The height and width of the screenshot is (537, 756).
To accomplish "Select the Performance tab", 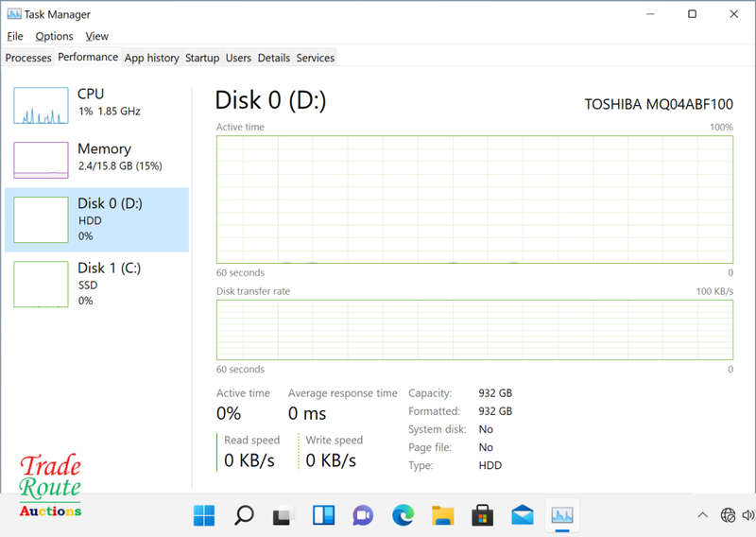I will pyautogui.click(x=88, y=57).
